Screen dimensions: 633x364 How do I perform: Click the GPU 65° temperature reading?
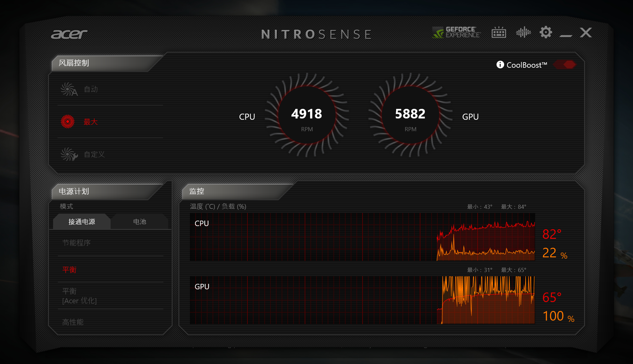coord(552,298)
